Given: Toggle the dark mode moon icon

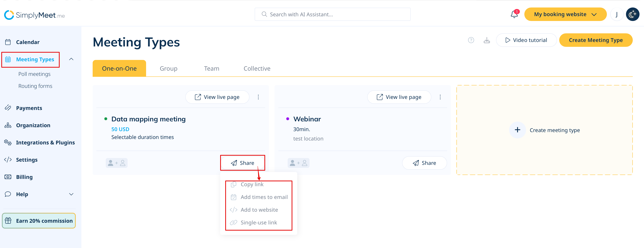Looking at the screenshot, I should click(x=632, y=14).
